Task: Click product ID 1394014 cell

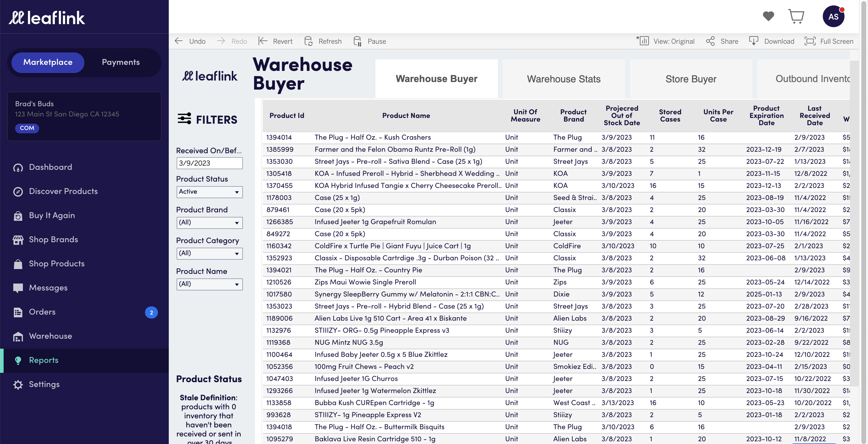Action: pyautogui.click(x=279, y=138)
